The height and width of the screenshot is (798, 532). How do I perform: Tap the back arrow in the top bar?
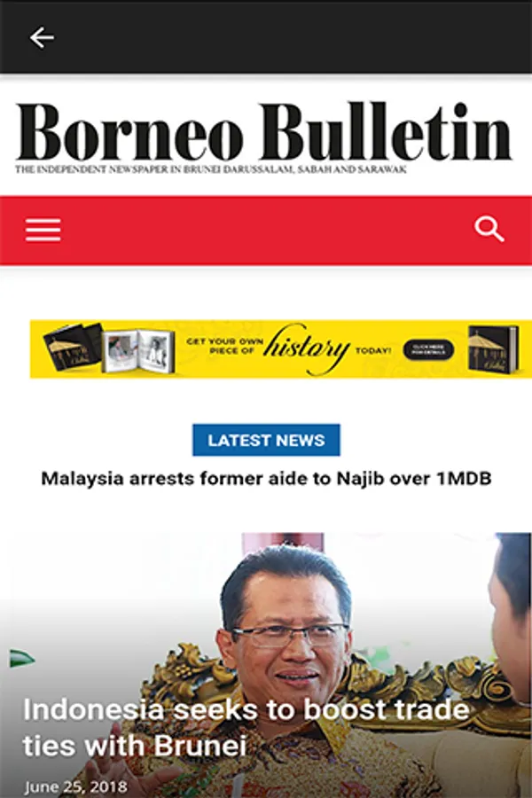[42, 37]
